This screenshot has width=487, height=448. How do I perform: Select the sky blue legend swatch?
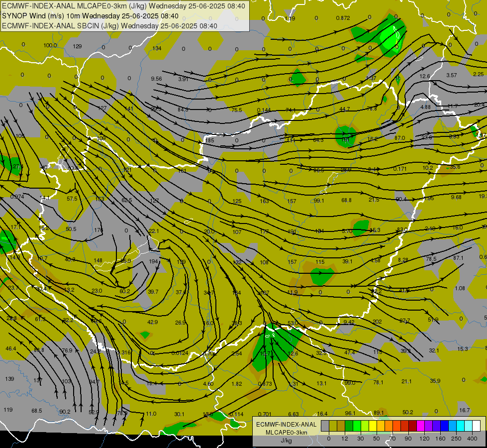(x=453, y=426)
